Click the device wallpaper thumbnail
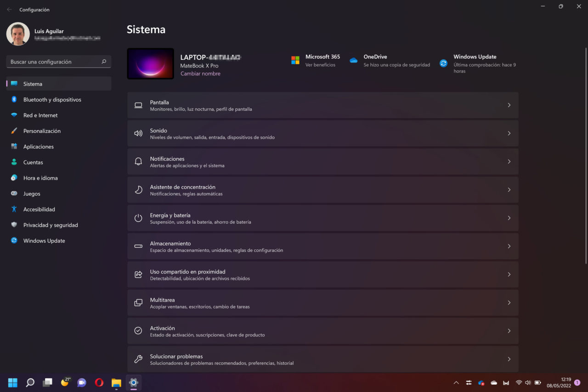Viewport: 588px width, 392px height. click(150, 63)
